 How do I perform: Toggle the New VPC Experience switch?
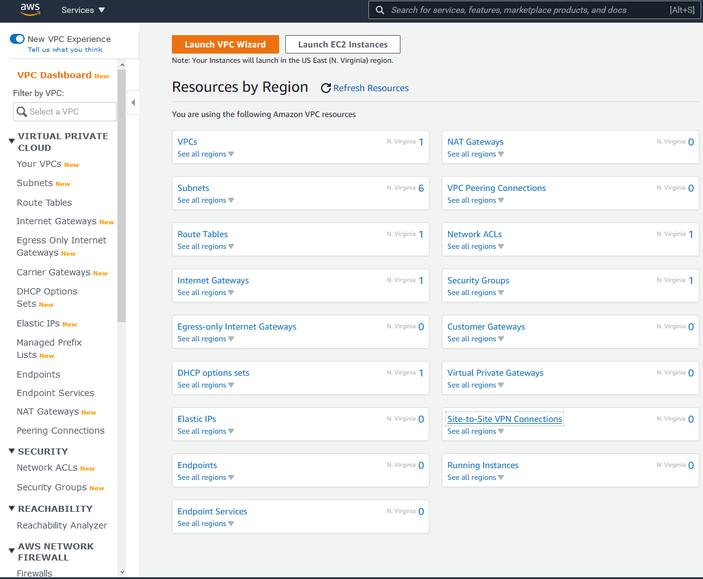[x=17, y=39]
